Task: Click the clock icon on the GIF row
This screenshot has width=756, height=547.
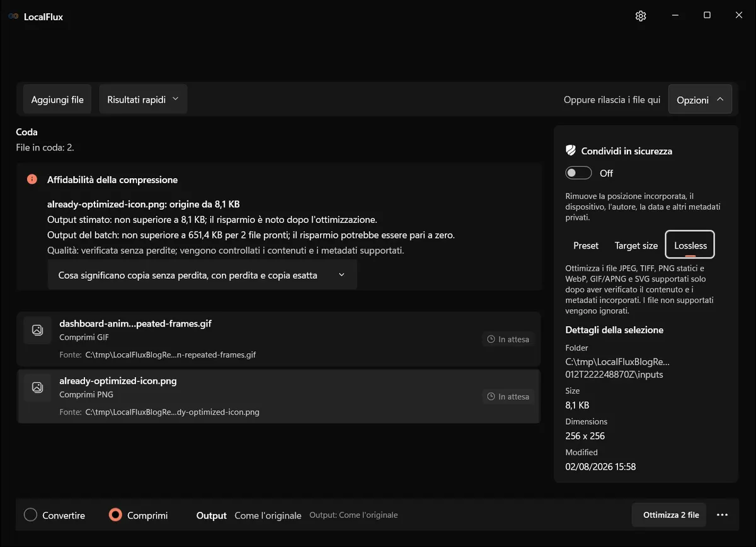Action: tap(491, 339)
